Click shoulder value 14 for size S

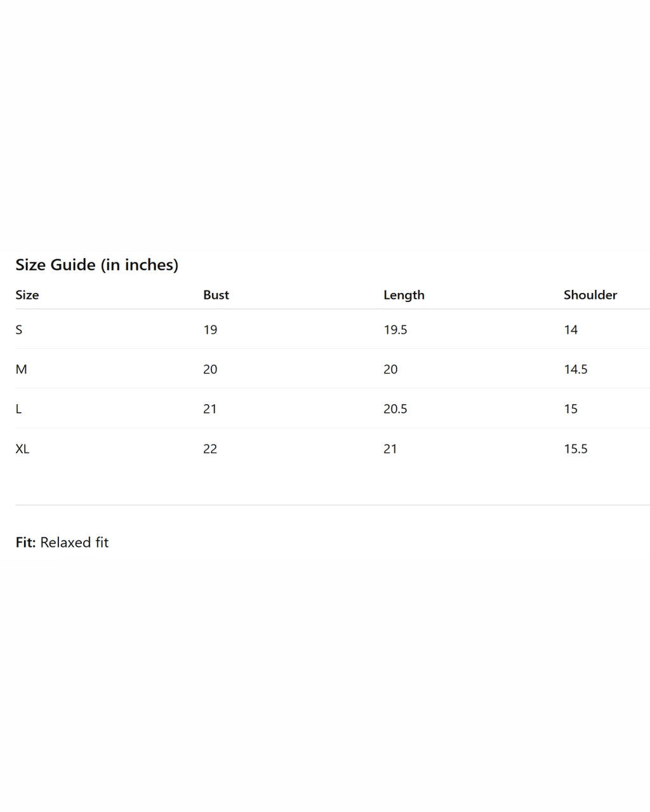571,329
